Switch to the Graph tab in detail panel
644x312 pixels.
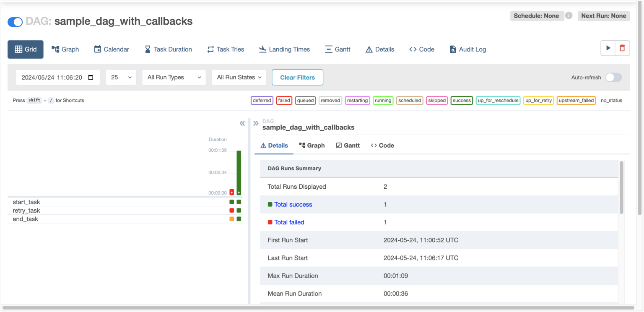(x=312, y=145)
